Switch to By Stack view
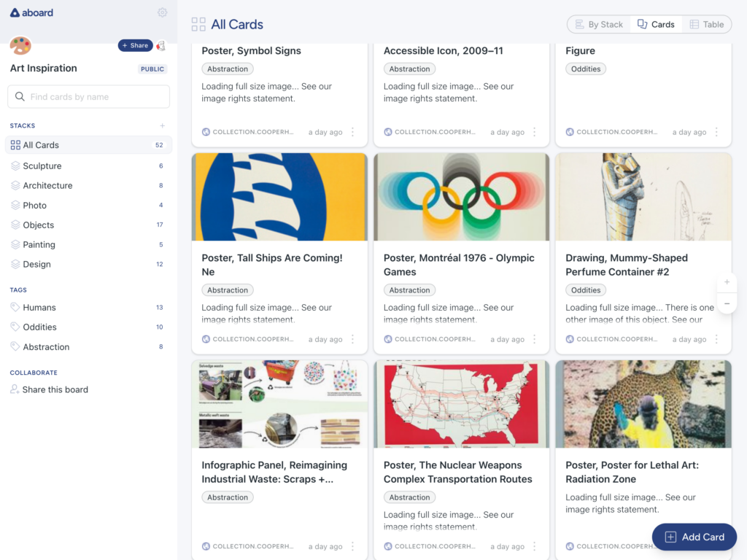Viewport: 747px width, 560px height. click(x=600, y=24)
